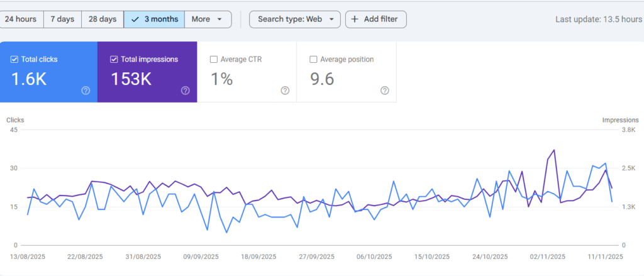Choose the 28 days date range
Screen dimensions: 644x276
[x=103, y=19]
